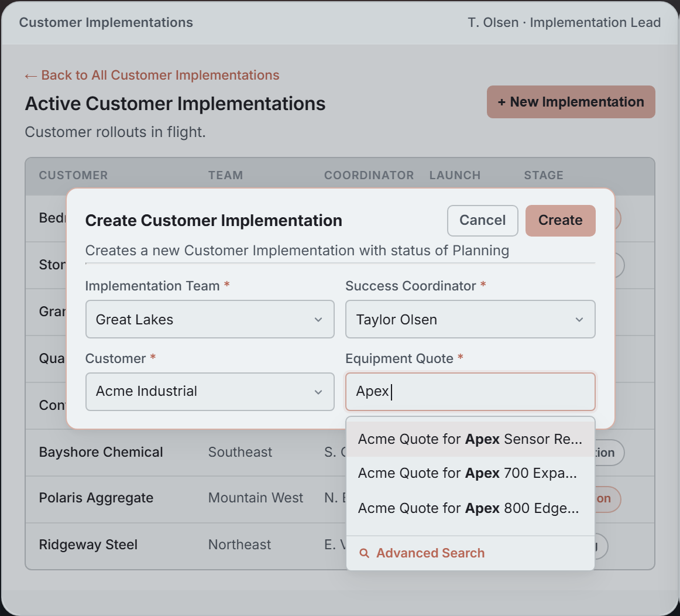
Task: Click the Success Coordinator chevron arrow
Action: click(x=579, y=320)
